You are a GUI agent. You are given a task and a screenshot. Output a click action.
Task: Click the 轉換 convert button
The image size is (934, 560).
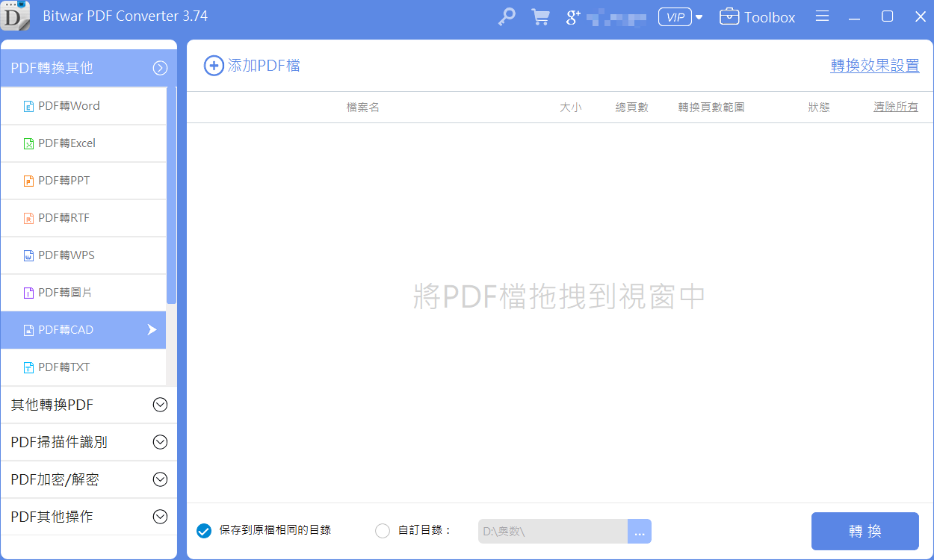point(865,532)
